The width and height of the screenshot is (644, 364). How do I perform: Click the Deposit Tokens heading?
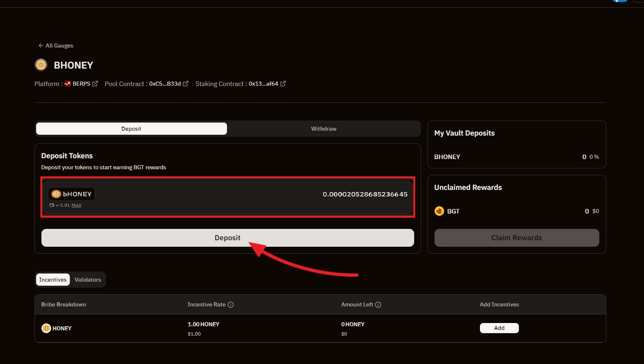[x=67, y=156]
